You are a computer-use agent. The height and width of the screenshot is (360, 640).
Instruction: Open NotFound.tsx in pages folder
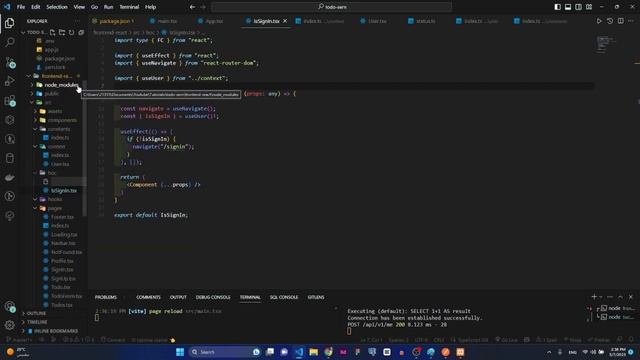point(66,252)
